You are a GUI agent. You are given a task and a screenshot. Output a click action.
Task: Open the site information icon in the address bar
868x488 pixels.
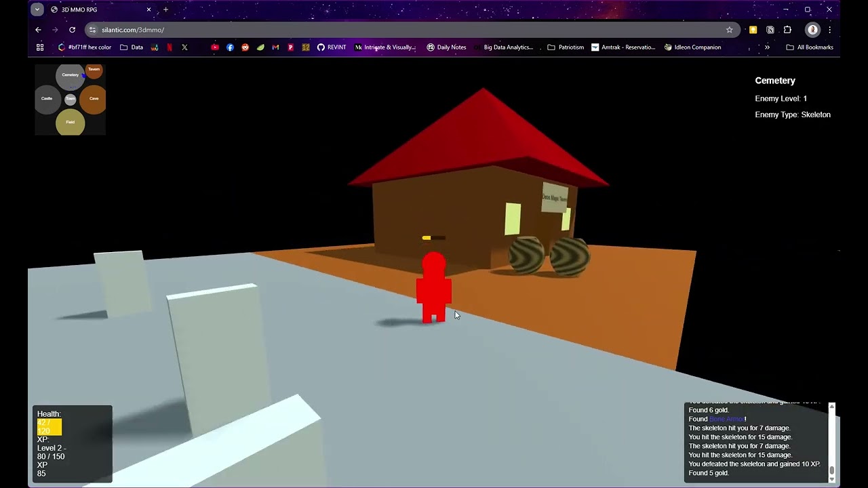[x=92, y=30]
